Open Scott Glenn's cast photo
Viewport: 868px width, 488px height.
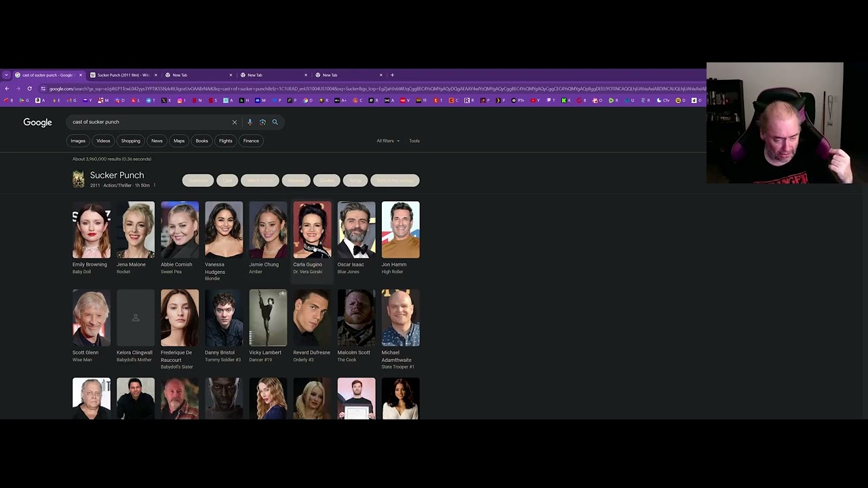(92, 318)
